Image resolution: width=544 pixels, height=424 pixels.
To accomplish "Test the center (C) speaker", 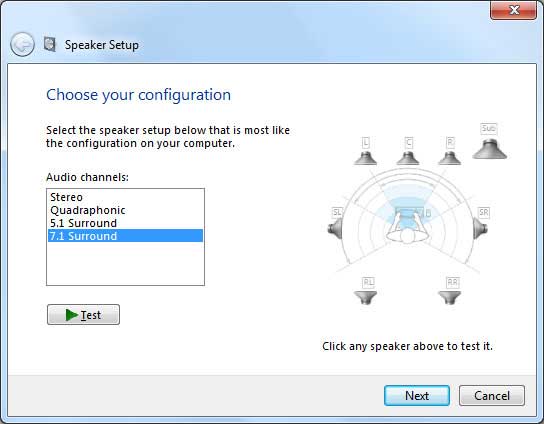I will pos(408,158).
